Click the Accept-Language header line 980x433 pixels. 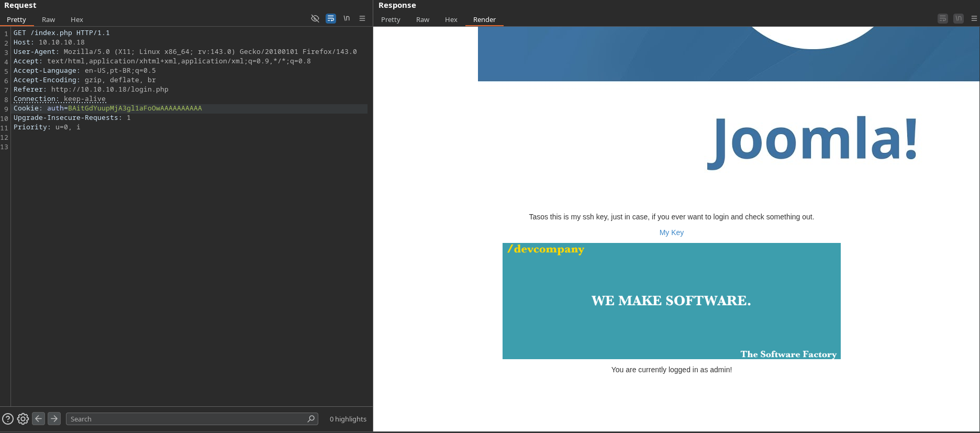(85, 71)
